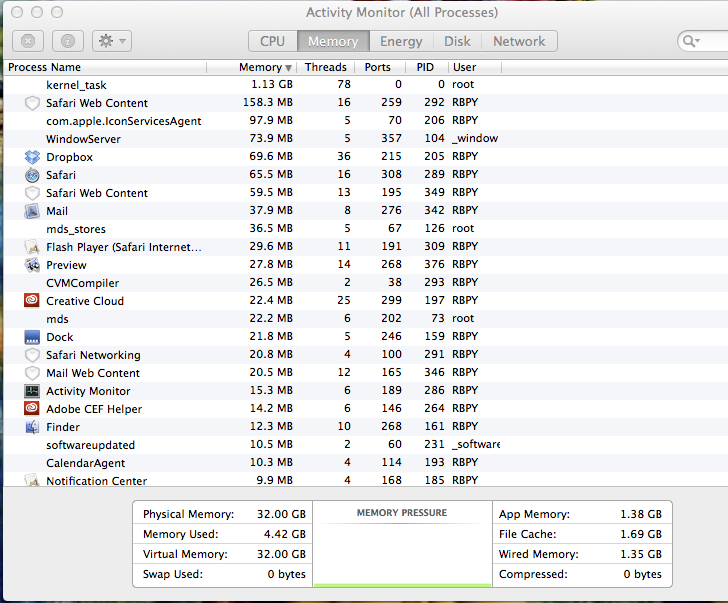
Task: Select the Mail app icon
Action: click(x=31, y=211)
